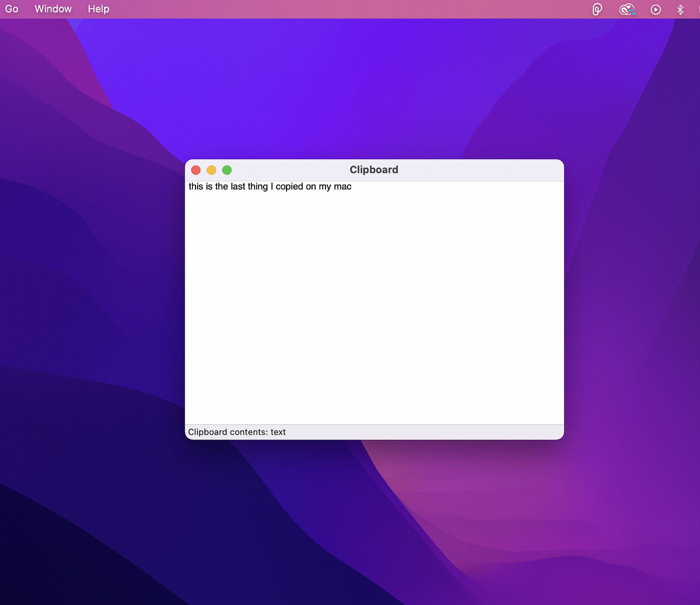Click the 'Clipboard contents: text' status bar
This screenshot has height=605, width=700.
237,431
